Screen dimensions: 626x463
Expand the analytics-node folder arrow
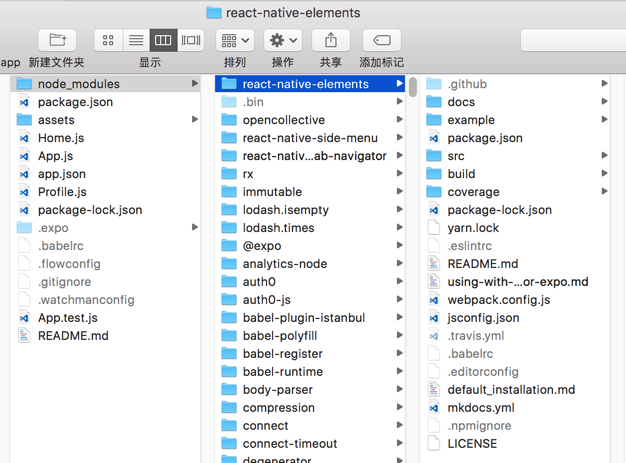(x=400, y=263)
